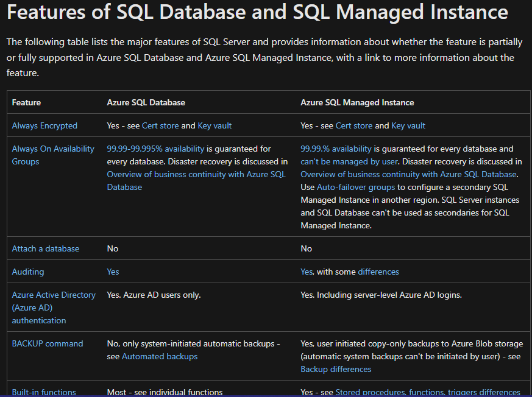Click the text Most - see individual functions
The width and height of the screenshot is (532, 397).
tap(165, 392)
